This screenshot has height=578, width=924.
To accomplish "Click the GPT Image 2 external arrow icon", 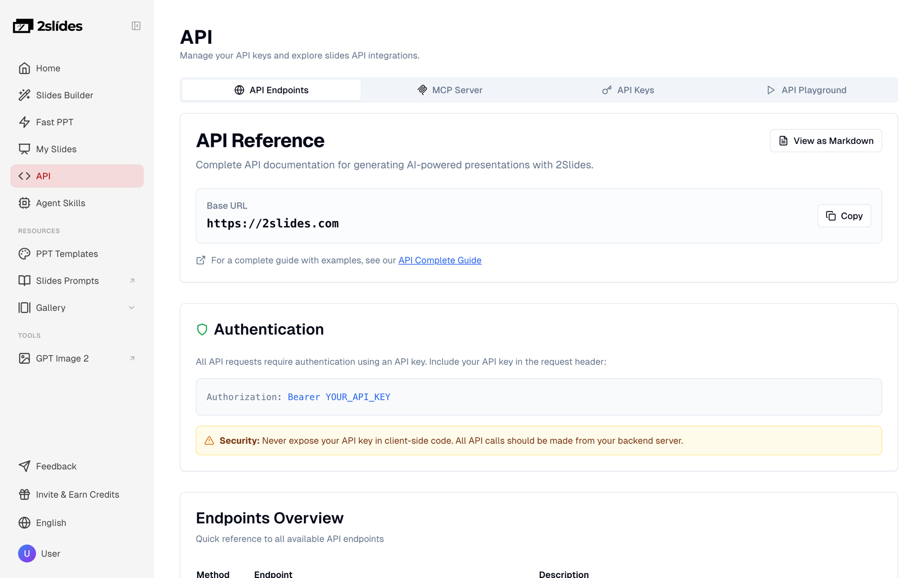I will coord(132,359).
